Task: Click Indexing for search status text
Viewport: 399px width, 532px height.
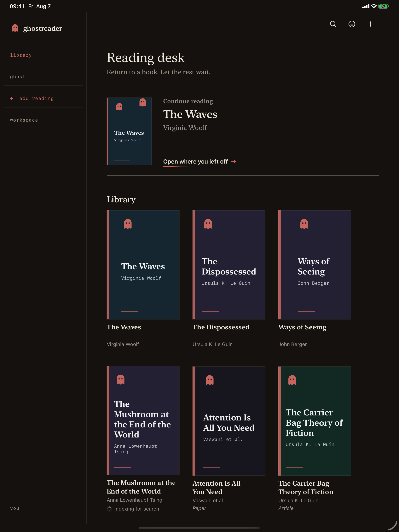Action: coord(137,509)
